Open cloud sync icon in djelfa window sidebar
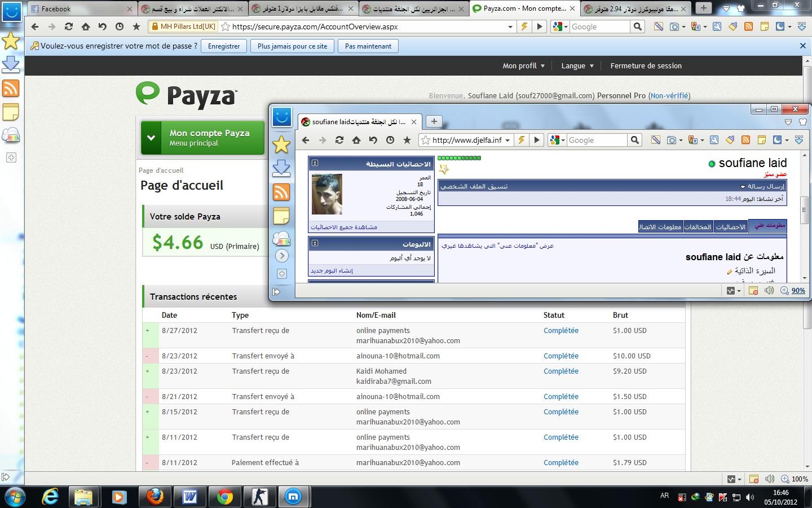The height and width of the screenshot is (508, 812). (x=281, y=239)
